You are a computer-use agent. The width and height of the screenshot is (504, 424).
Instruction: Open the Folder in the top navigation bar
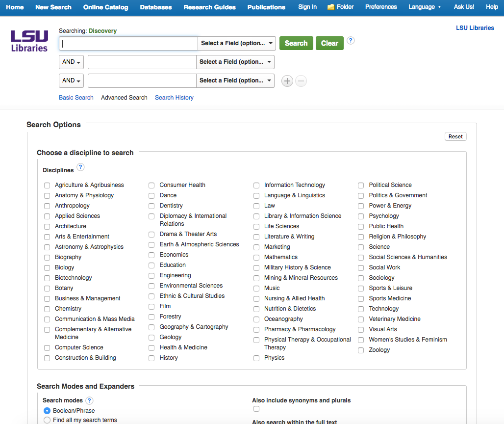pyautogui.click(x=340, y=7)
